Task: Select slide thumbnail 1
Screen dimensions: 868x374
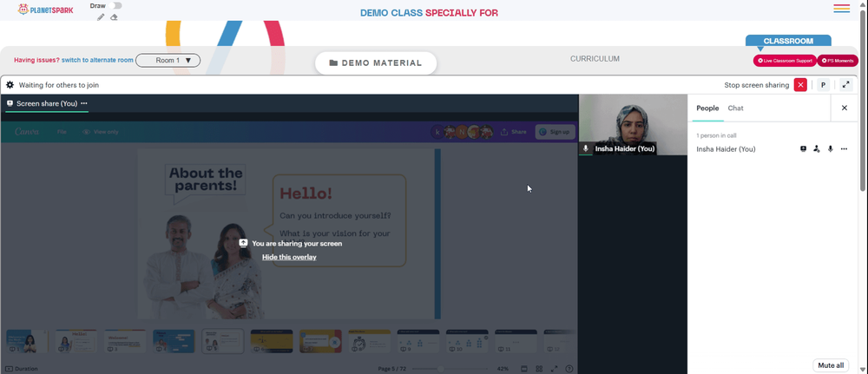Action: (x=27, y=341)
